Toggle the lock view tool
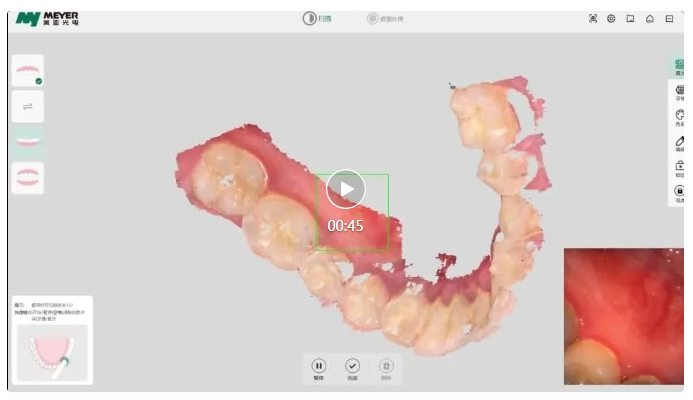Screen dimensions: 693x400 680,191
